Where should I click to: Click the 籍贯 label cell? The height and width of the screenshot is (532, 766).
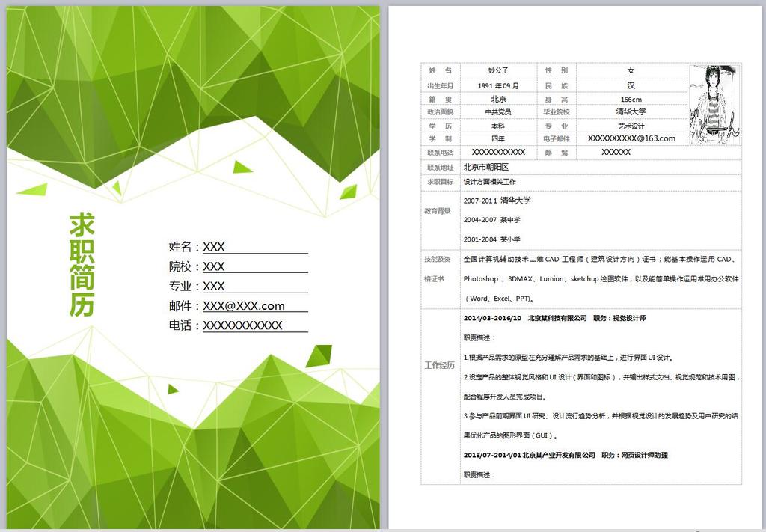440,100
